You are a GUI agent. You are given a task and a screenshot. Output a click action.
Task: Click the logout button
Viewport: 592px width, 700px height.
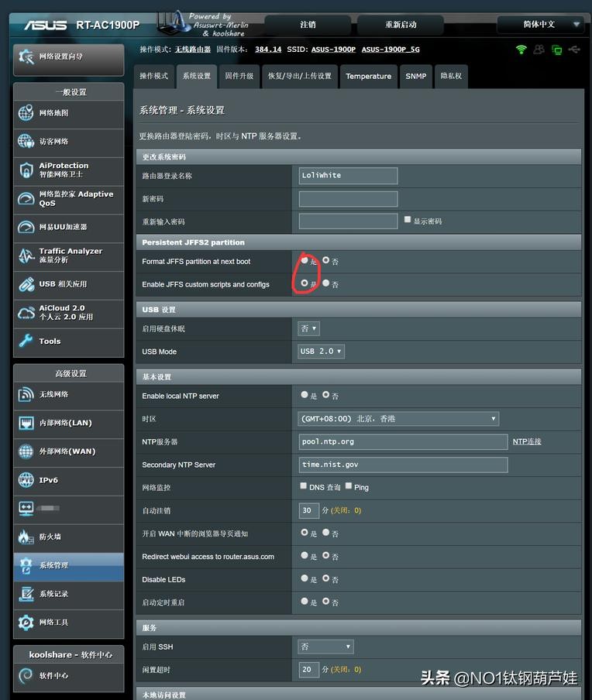308,25
